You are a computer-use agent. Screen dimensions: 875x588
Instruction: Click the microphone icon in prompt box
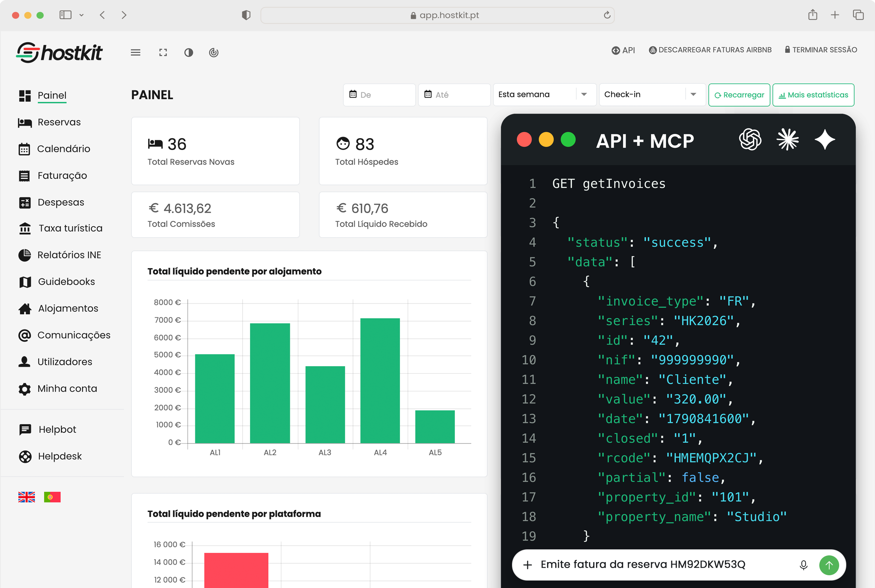(803, 565)
